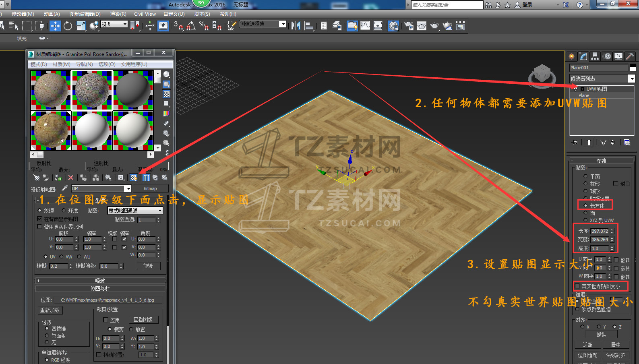The width and height of the screenshot is (639, 364).
Task: Open the 创建选择集 dropdown
Action: pos(283,24)
